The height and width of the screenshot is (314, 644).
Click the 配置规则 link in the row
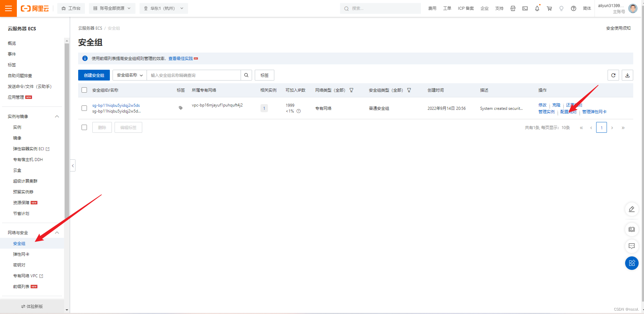569,112
